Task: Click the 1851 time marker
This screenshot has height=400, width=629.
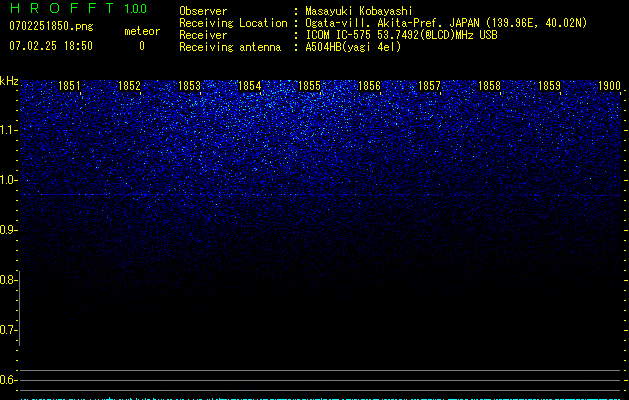Action: click(69, 86)
